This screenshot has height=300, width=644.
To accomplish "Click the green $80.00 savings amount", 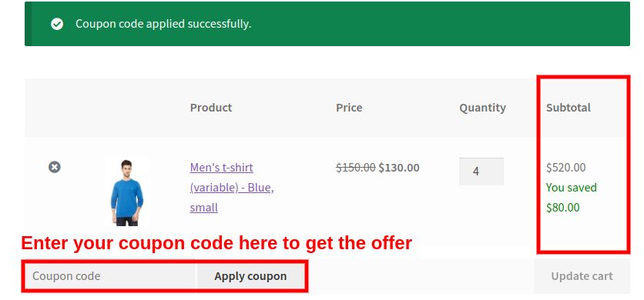I will (562, 208).
